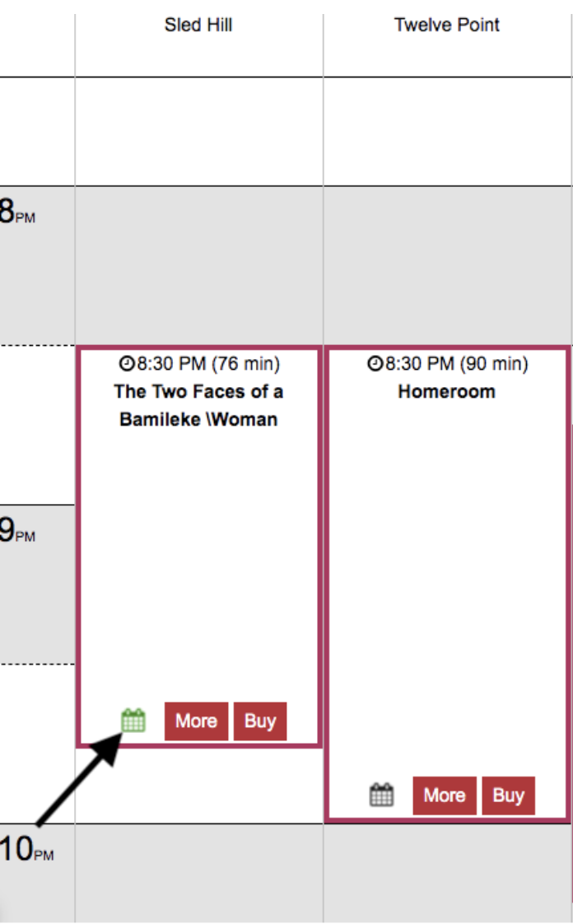Click green calendar icon for Bamileke Woman film

(133, 720)
